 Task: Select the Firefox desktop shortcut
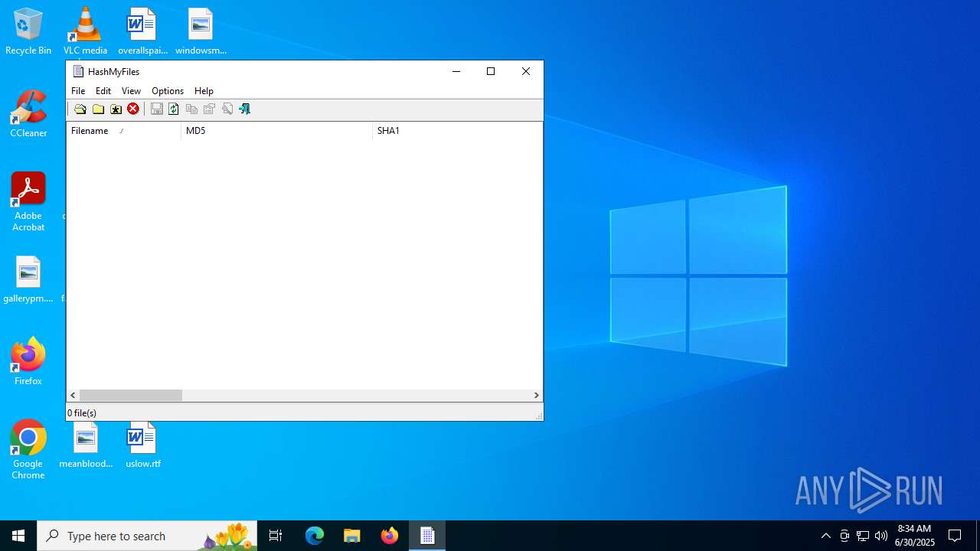(28, 362)
